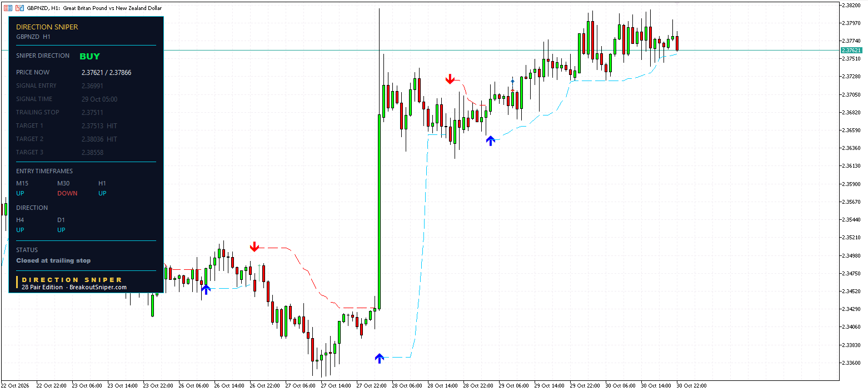Click the UP status under M15
This screenshot has width=868, height=392.
[x=20, y=193]
